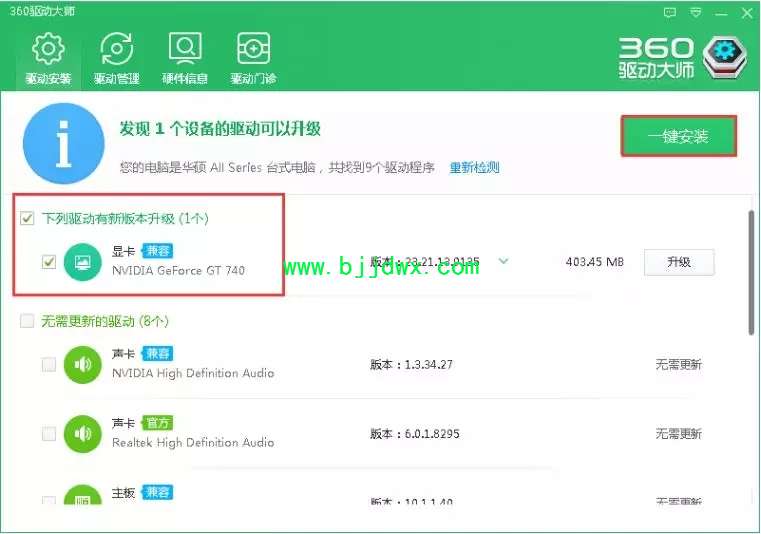Open the title bar dropdown menu icon
The width and height of the screenshot is (761, 534).
click(695, 13)
